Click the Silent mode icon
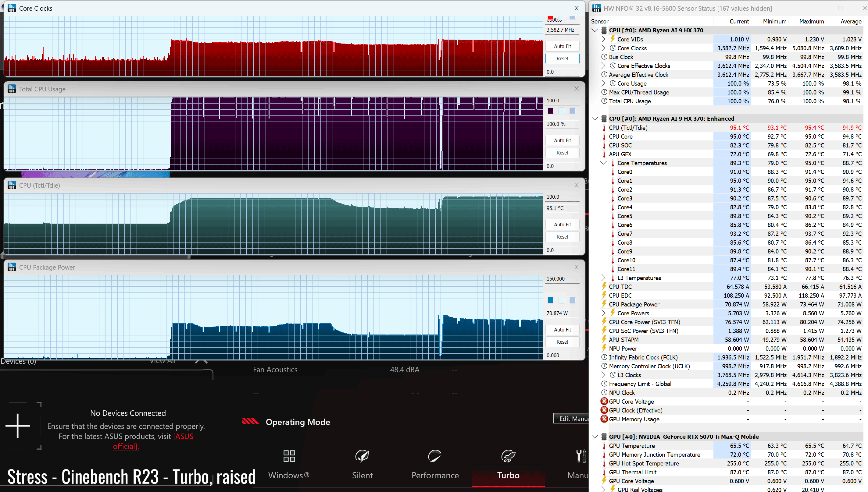 click(x=362, y=456)
